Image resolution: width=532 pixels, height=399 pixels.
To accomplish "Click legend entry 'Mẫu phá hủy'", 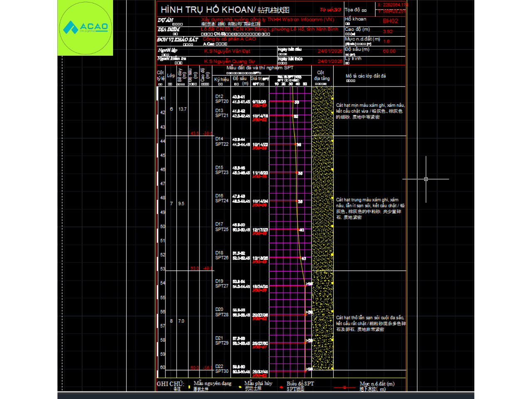I will coord(259,383).
